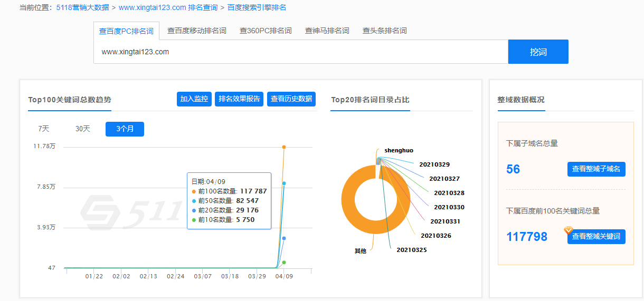This screenshot has height=301, width=644.
Task: Click the 查看整域关键词 button
Action: pos(596,237)
